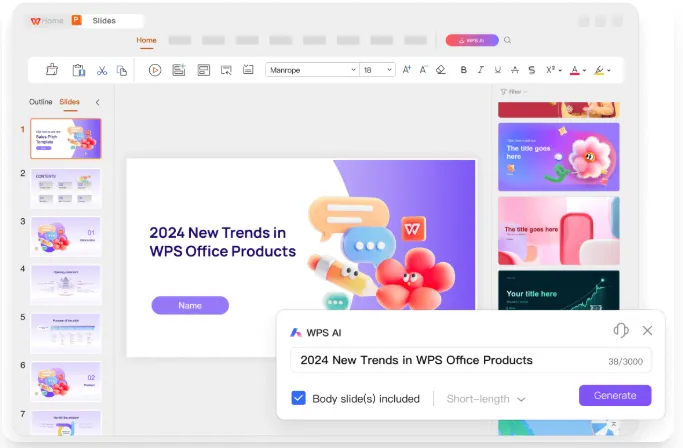This screenshot has height=448, width=683.
Task: Click the WPS AI logo icon in dialog
Action: 296,333
